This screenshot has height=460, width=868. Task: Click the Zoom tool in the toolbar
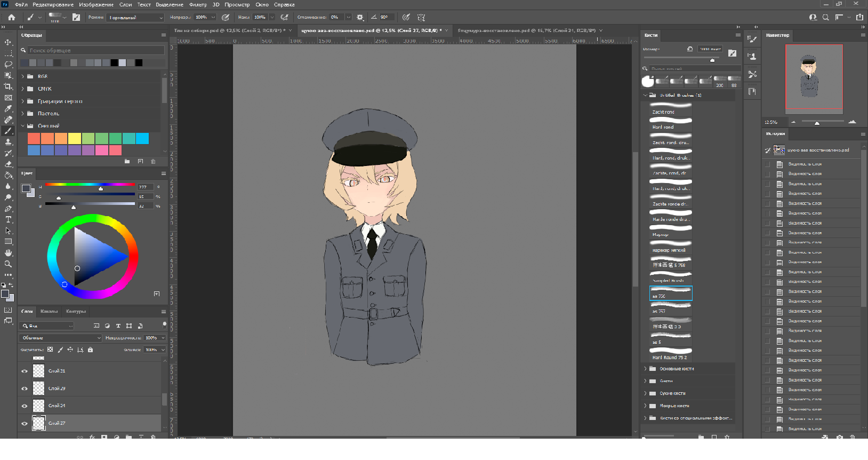pyautogui.click(x=8, y=264)
